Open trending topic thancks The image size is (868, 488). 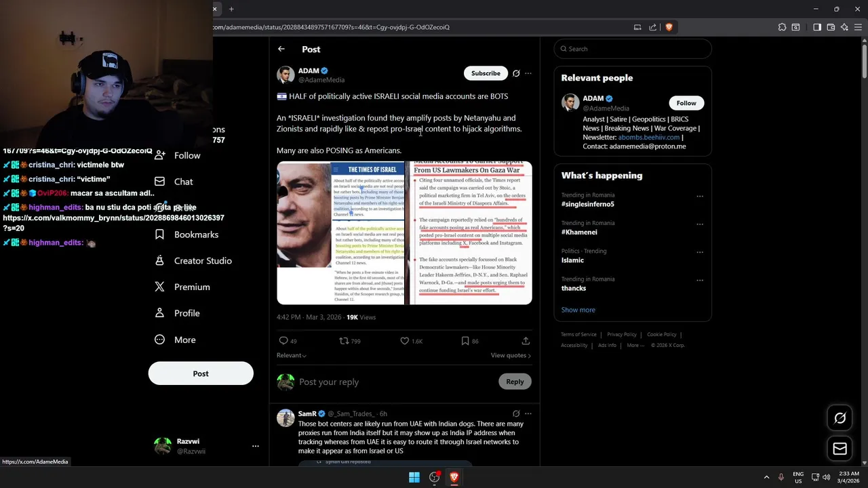pos(574,288)
